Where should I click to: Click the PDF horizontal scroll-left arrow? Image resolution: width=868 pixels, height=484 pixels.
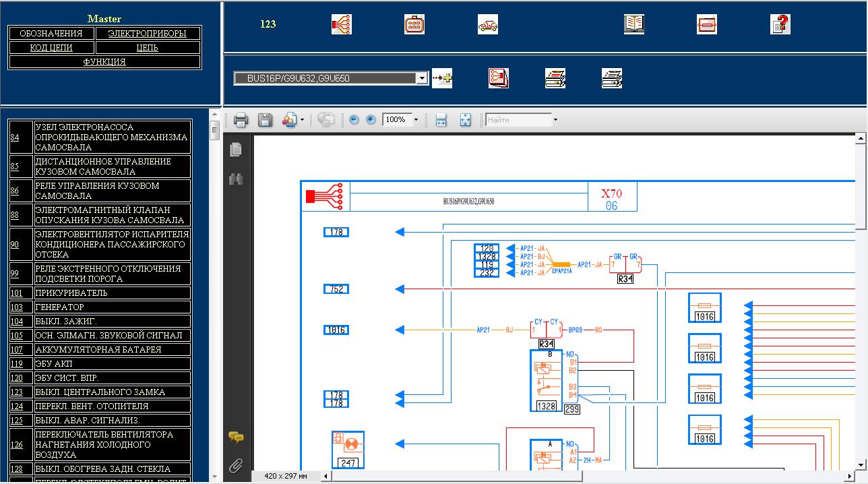tap(326, 476)
